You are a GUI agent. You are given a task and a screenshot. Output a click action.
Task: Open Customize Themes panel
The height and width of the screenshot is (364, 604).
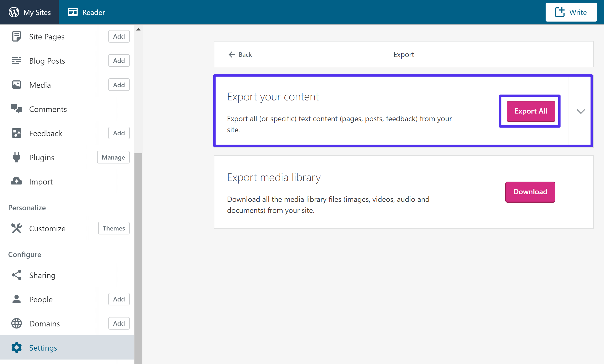113,228
